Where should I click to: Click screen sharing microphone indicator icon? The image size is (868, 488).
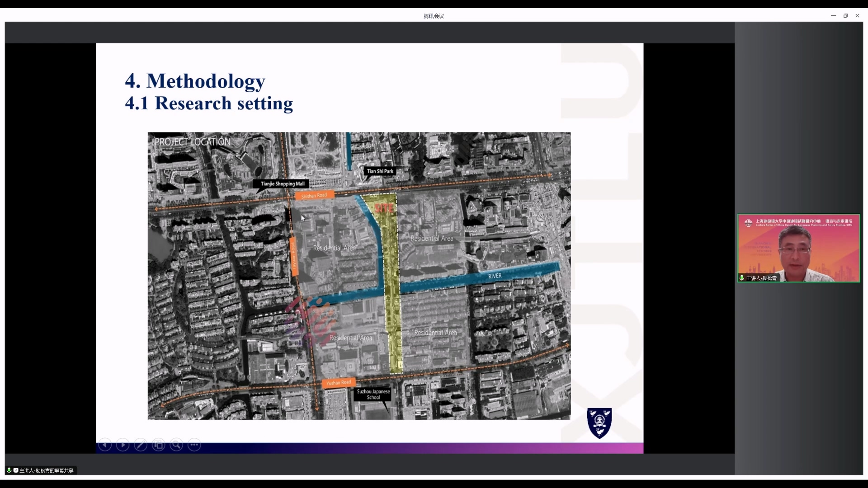click(9, 470)
